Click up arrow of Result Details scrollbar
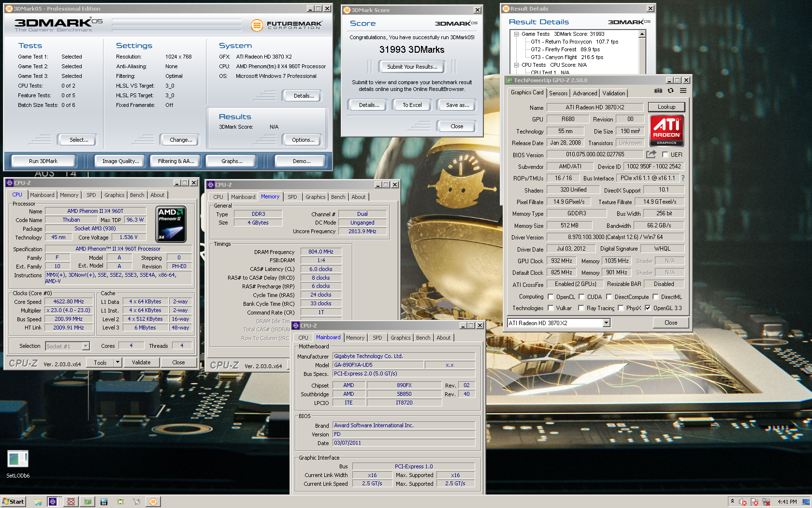 click(642, 34)
